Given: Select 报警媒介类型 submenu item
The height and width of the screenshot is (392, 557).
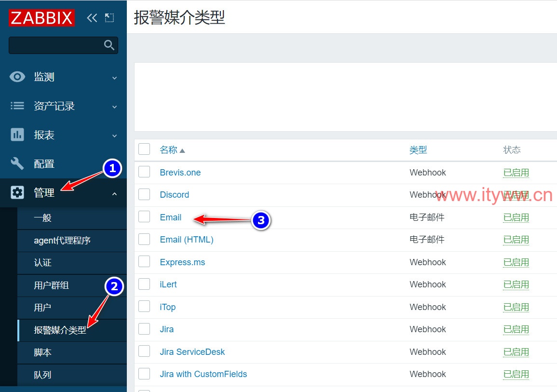Looking at the screenshot, I should 72,330.
